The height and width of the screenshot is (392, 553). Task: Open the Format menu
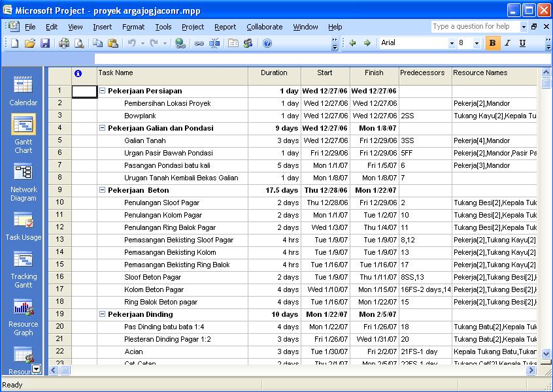(133, 27)
